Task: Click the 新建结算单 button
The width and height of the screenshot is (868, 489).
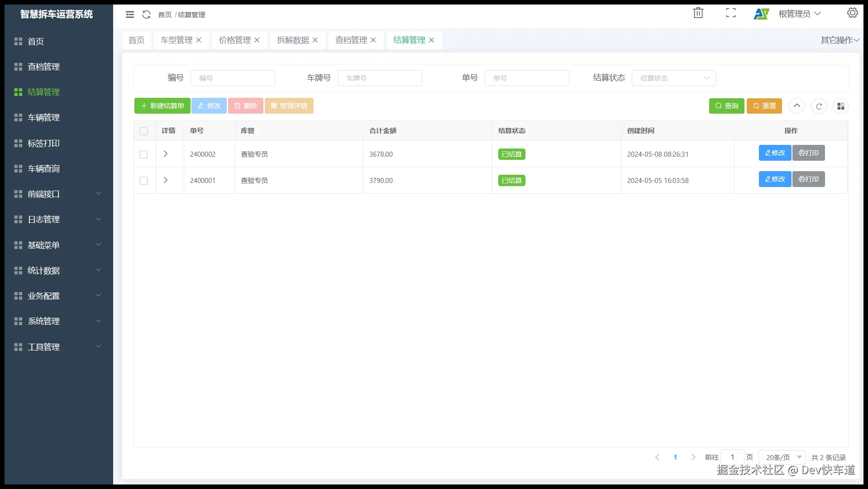Action: click(162, 106)
